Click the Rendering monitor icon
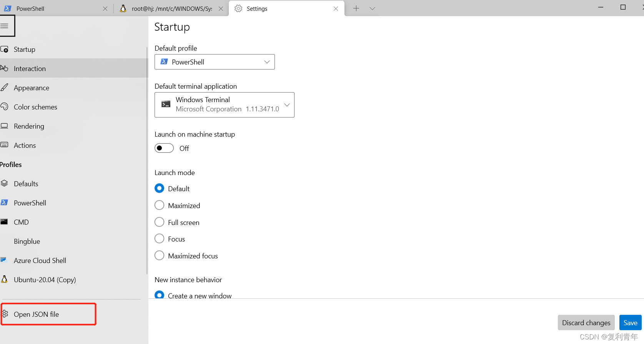 click(4, 126)
